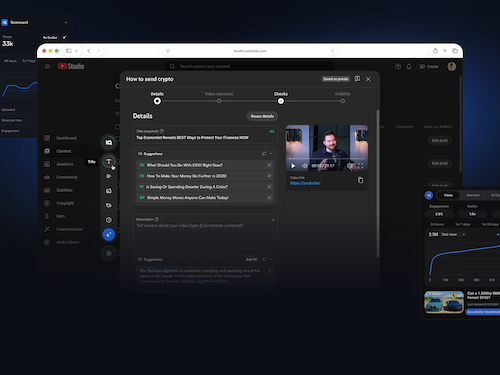Select the Views tab in stats panel
The height and width of the screenshot is (375, 500).
pos(448,195)
